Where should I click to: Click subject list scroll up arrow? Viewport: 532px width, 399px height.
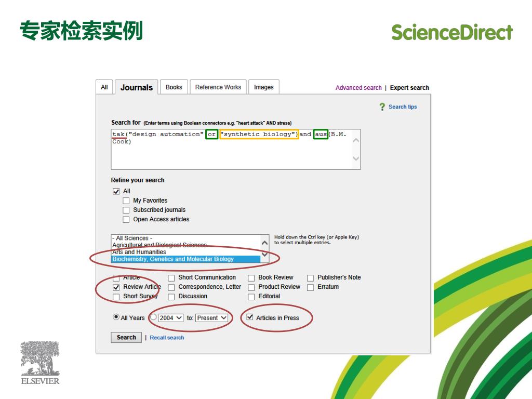coord(264,243)
